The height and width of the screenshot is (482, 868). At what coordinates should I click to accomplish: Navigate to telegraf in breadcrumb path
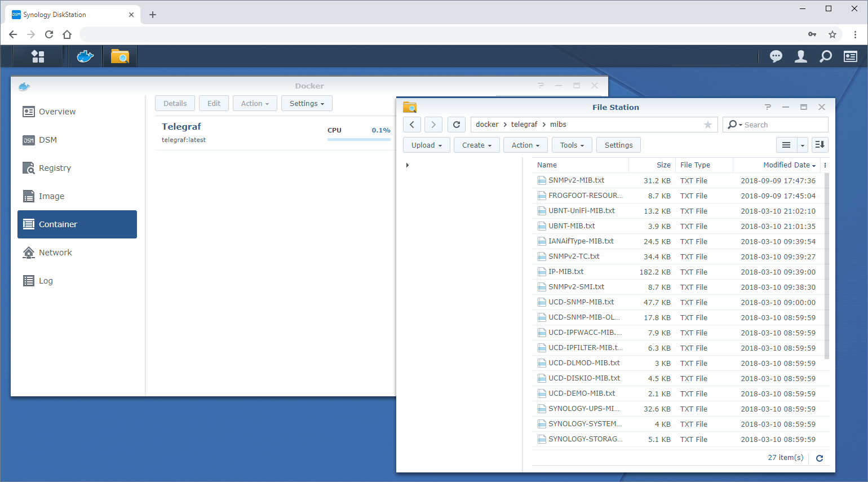[524, 125]
